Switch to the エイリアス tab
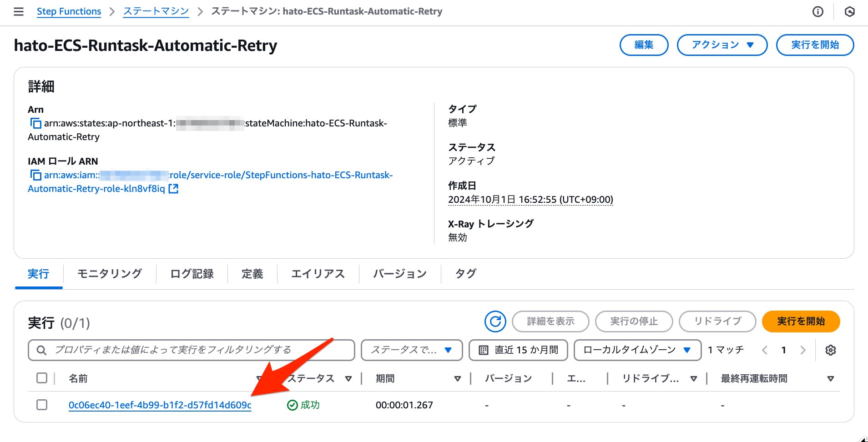This screenshot has height=442, width=868. point(318,274)
